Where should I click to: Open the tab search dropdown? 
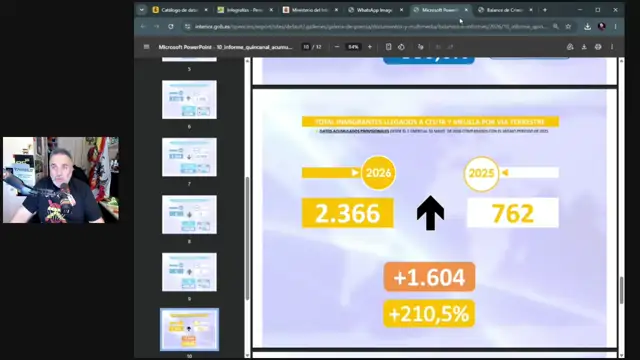tap(142, 10)
